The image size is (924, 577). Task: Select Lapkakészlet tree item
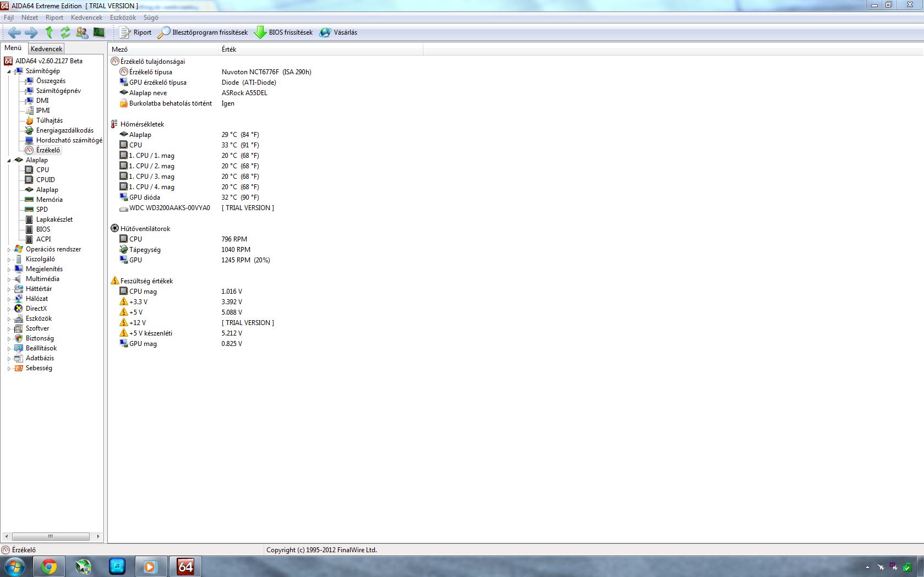point(54,219)
